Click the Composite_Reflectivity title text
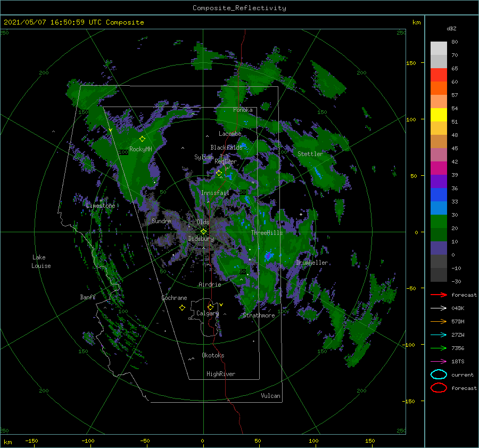 [x=239, y=8]
